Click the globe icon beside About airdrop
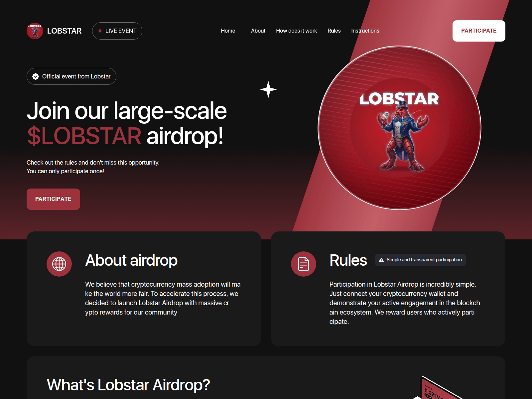Screen dimensions: 532x399 tap(59, 264)
